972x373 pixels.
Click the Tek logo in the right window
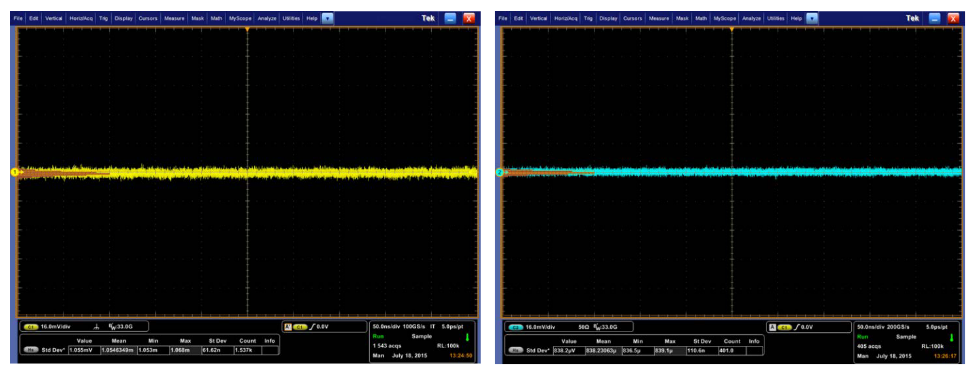point(912,19)
